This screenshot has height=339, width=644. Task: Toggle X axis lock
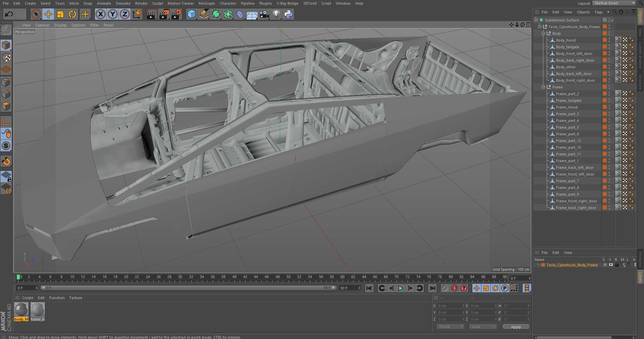101,14
